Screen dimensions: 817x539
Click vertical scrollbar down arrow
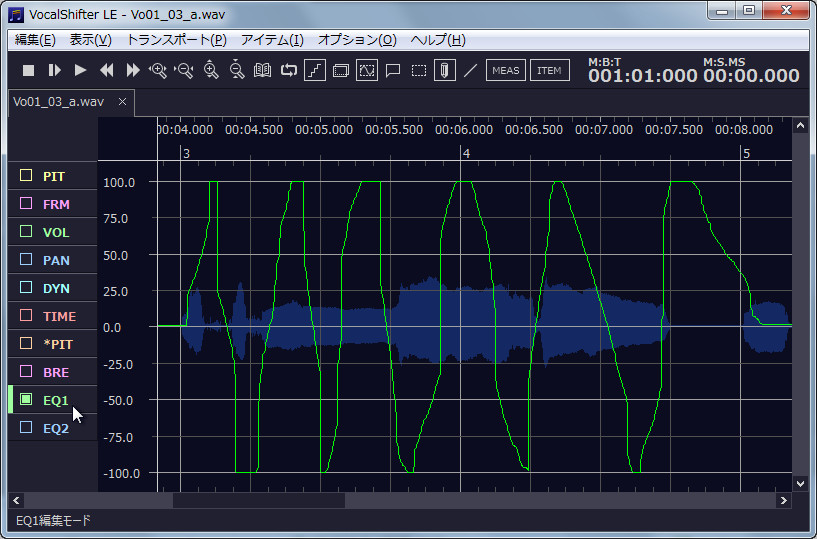point(800,484)
